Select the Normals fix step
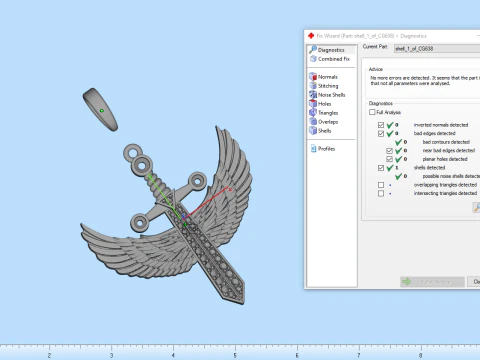 [324, 77]
